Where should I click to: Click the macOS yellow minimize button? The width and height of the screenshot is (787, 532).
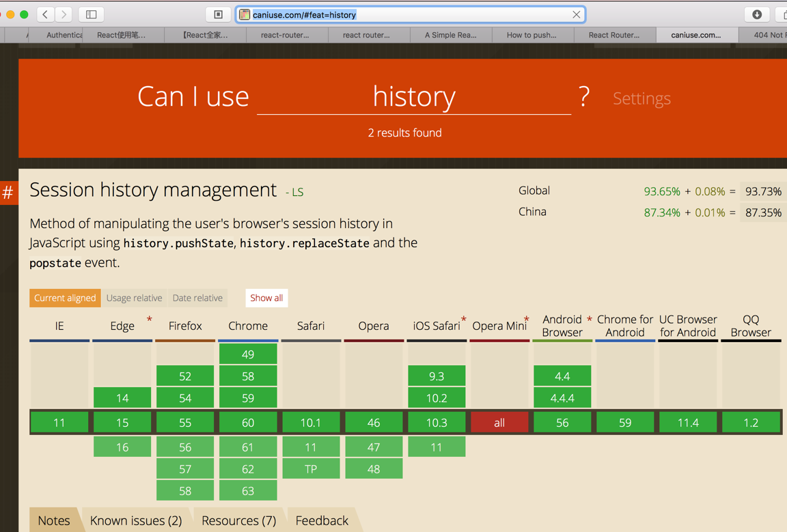[x=10, y=14]
